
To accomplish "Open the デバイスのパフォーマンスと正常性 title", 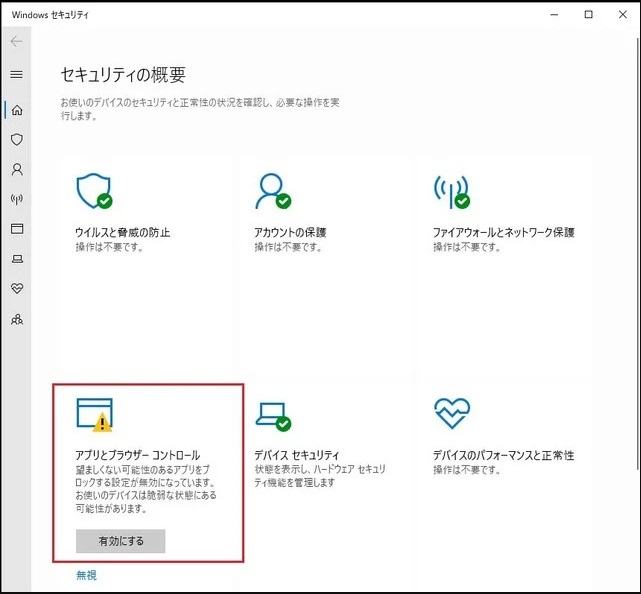I will point(504,455).
